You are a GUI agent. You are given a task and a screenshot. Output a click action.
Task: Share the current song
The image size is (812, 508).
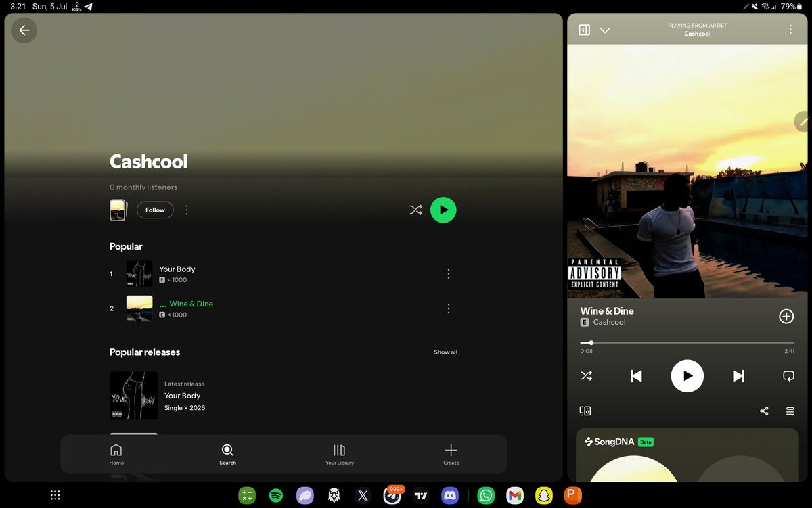pyautogui.click(x=764, y=411)
